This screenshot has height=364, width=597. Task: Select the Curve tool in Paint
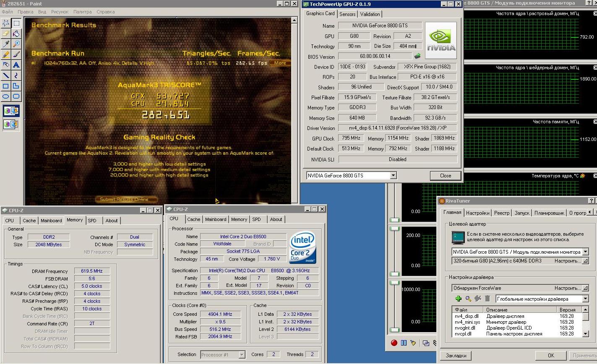click(x=16, y=75)
